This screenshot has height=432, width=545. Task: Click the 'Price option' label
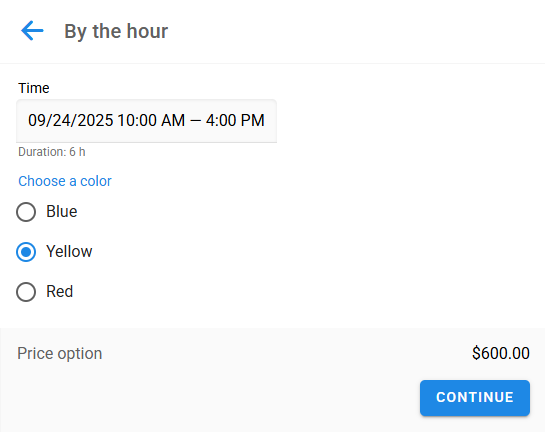click(x=60, y=353)
